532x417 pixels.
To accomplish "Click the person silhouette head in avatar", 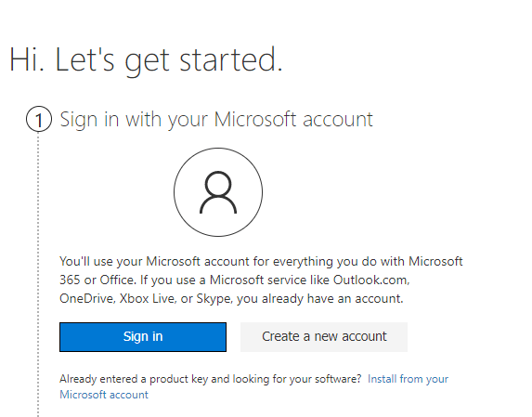I will coord(218,184).
